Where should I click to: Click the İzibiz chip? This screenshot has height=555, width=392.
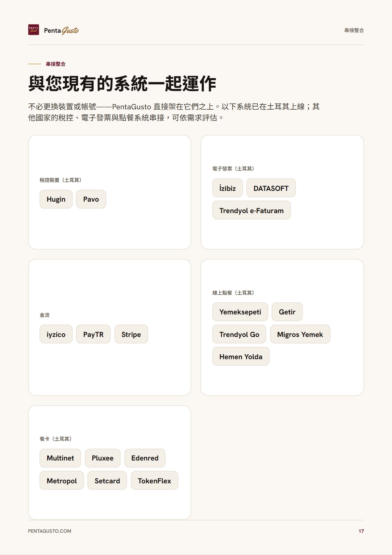(x=227, y=188)
